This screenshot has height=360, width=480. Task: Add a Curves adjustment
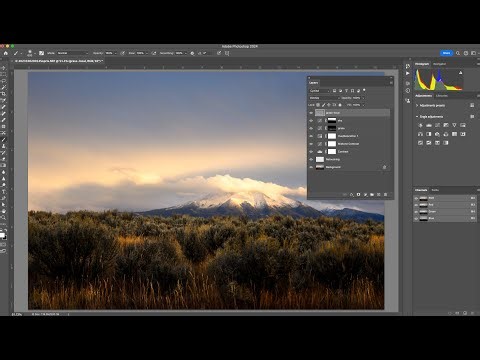tap(437, 125)
